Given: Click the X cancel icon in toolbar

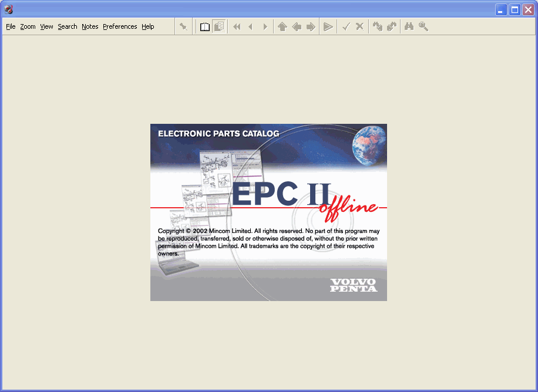Looking at the screenshot, I should point(359,26).
